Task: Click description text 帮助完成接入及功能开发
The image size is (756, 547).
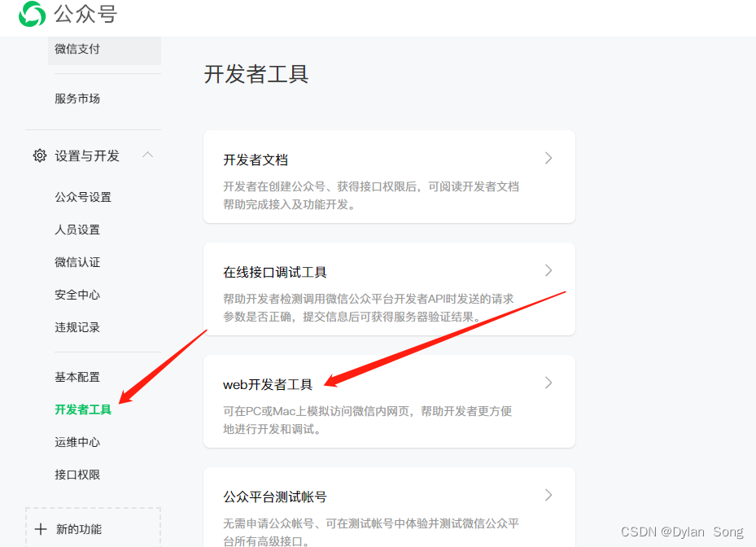Action: point(289,204)
